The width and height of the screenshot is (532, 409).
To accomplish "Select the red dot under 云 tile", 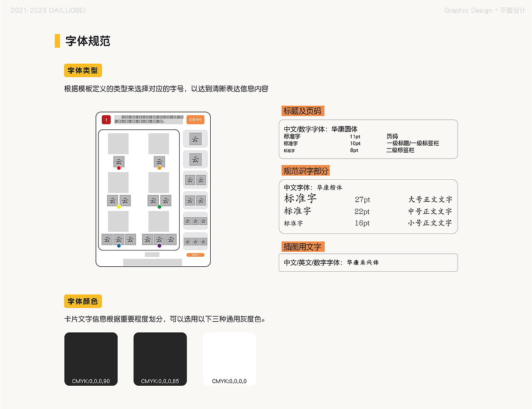I will 119,168.
